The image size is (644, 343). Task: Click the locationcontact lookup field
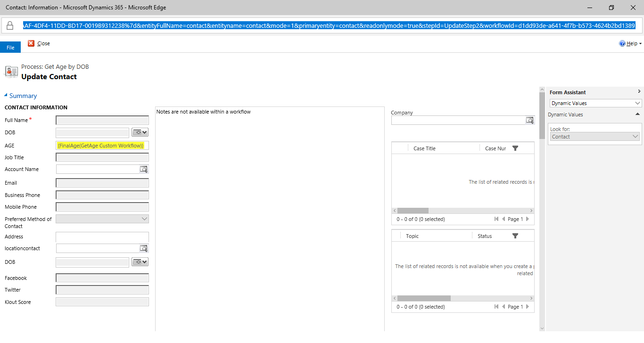pyautogui.click(x=98, y=248)
